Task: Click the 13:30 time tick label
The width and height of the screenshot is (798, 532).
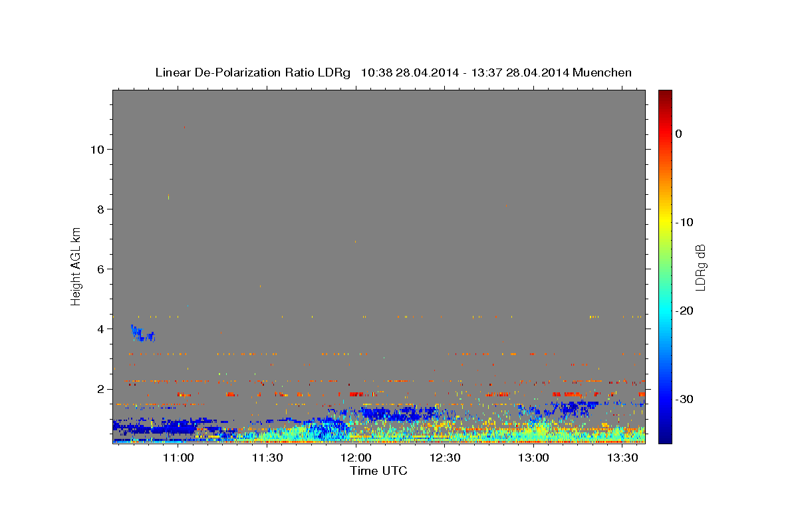Action: point(622,458)
